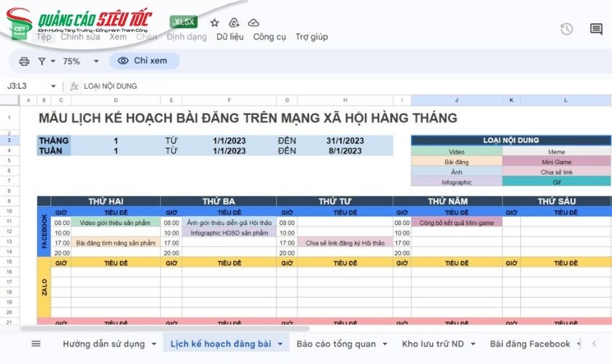Click the sheet tabs scroll-left arrow
This screenshot has height=364, width=612.
pos(594,344)
